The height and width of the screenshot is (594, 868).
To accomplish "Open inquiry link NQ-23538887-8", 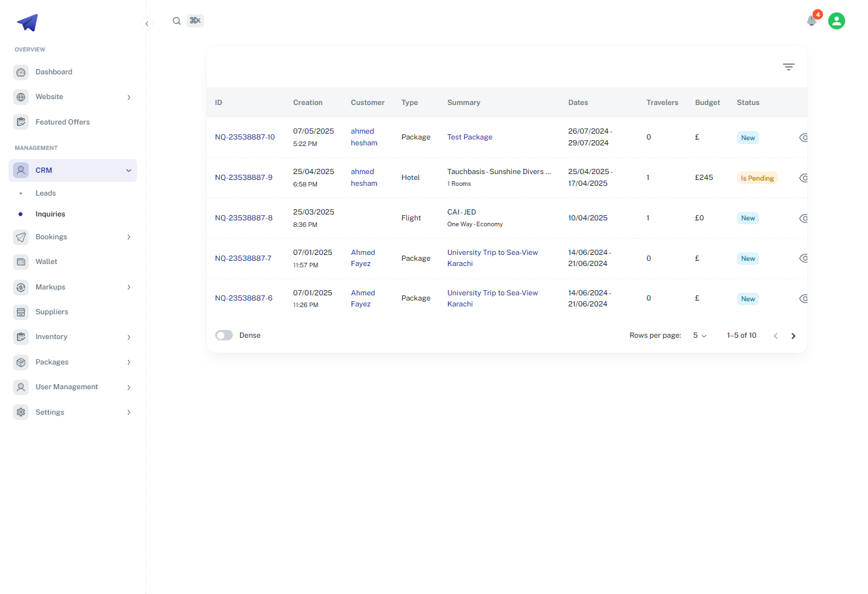I will (244, 218).
